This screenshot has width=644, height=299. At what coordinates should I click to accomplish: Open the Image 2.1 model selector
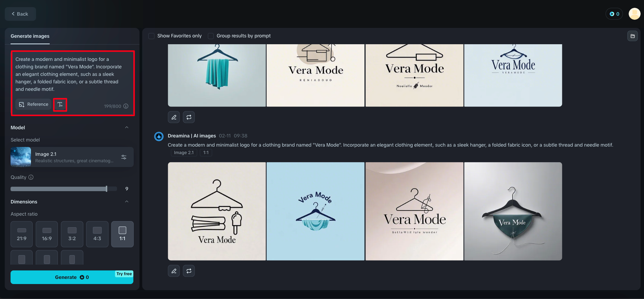tap(72, 157)
